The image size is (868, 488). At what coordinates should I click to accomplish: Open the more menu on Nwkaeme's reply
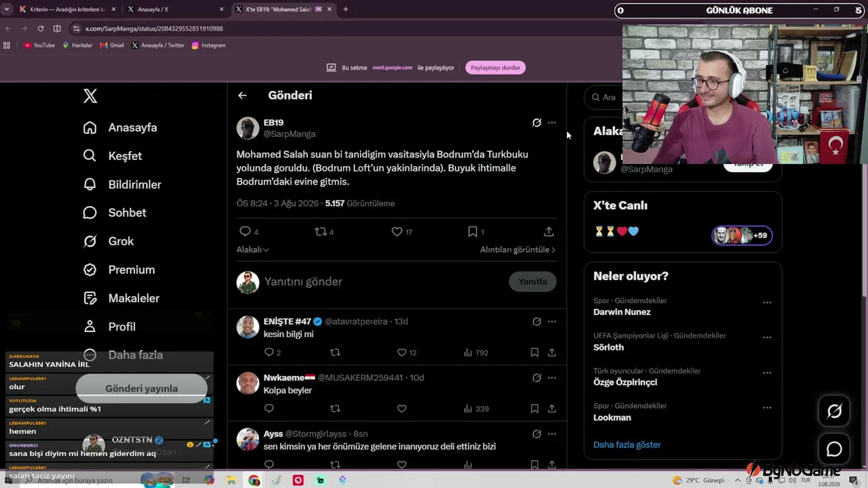tap(552, 378)
